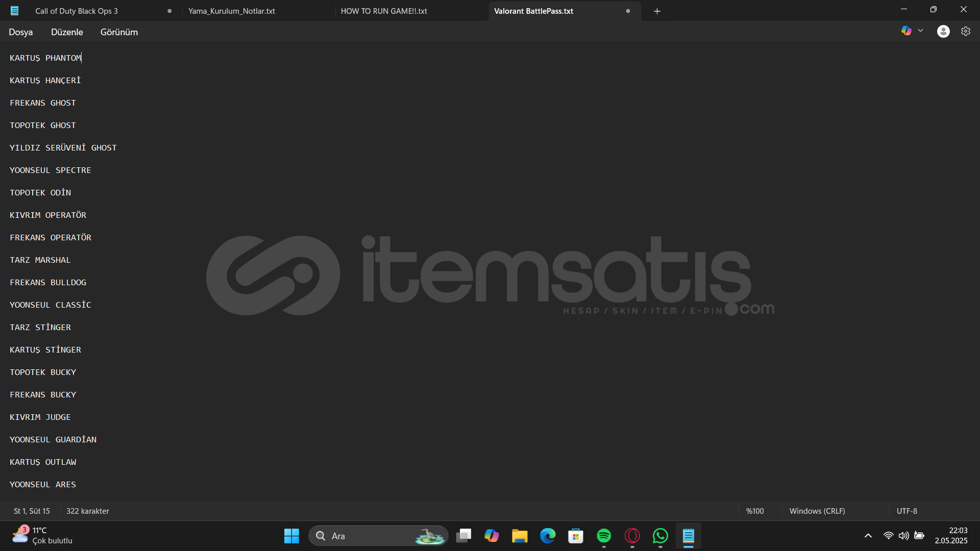Viewport: 980px width, 551px height.
Task: Click the line TOPOTEK GHOST
Action: (43, 126)
